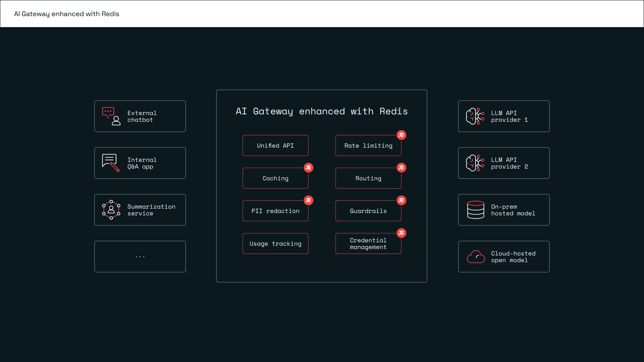Click the diagram heading inside the gateway panel
This screenshot has height=362, width=644.
(321, 111)
